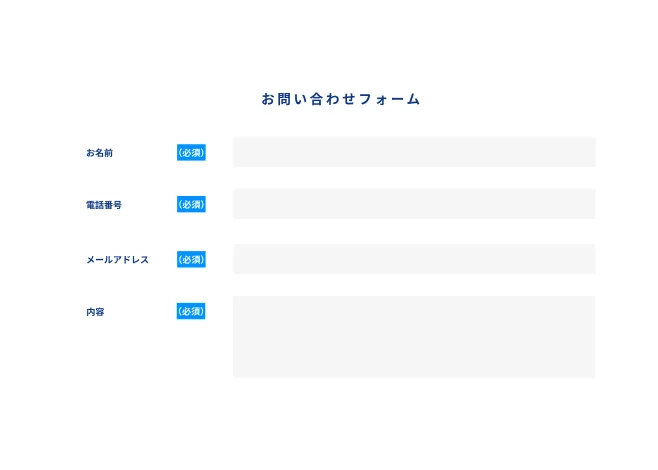Click inside the 内容 text area
Viewport: 658px width, 470px height.
pos(414,336)
